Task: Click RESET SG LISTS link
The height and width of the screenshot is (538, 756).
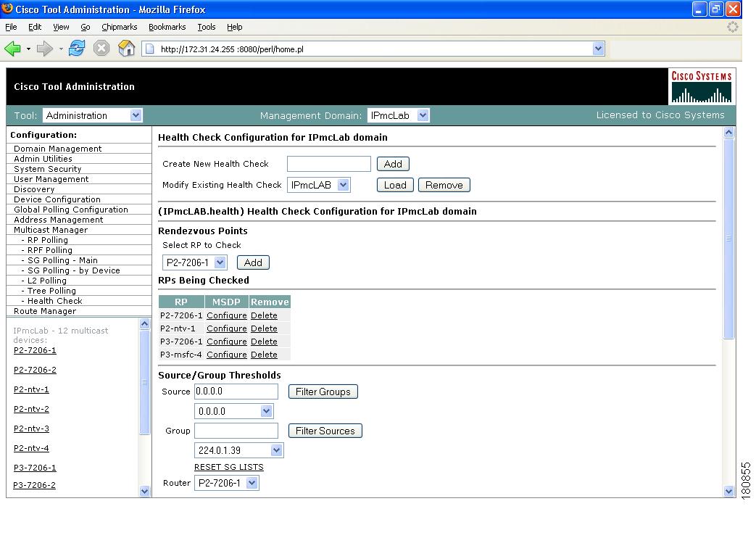Action: 229,467
